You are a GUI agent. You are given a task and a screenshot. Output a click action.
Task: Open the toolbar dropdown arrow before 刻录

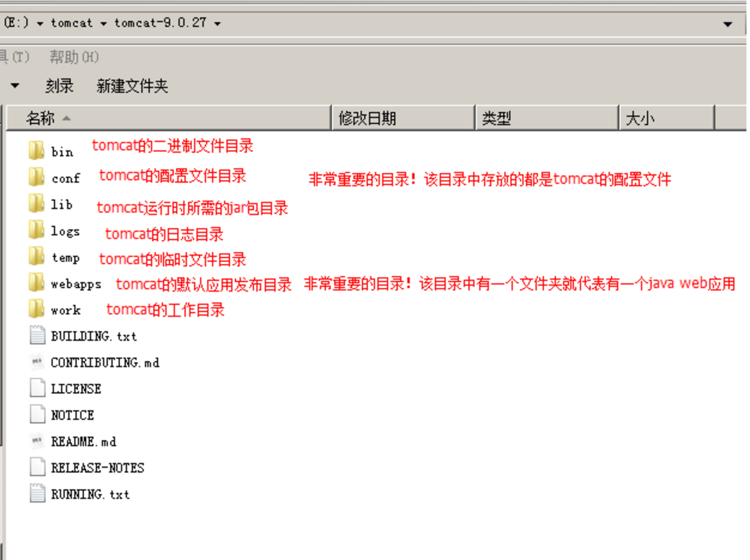click(15, 86)
